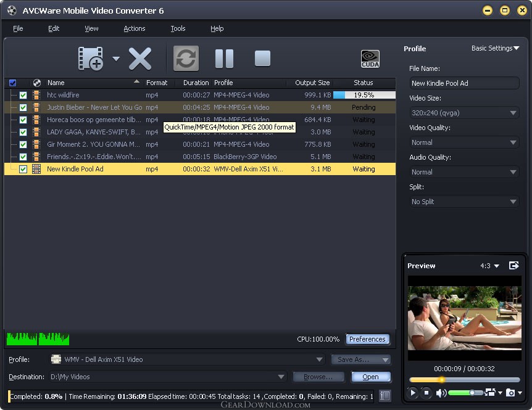Screen dimensions: 532x410
Task: Open the Destination path dropdown
Action: point(168,377)
